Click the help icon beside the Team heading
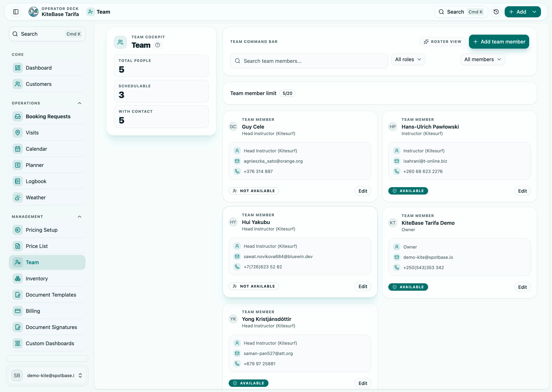552x392 pixels. [x=158, y=45]
